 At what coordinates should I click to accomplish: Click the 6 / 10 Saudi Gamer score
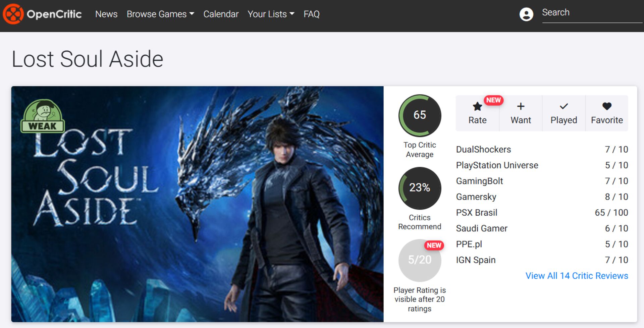click(616, 228)
